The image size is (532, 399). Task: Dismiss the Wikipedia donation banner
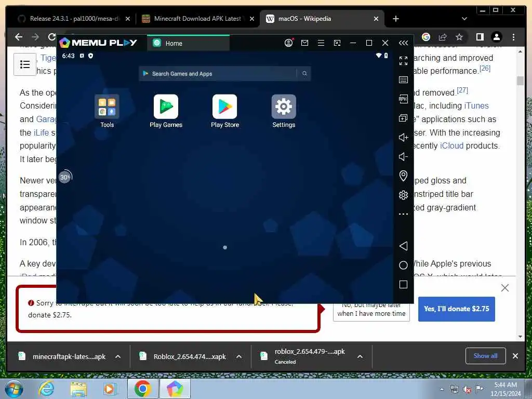pyautogui.click(x=504, y=288)
